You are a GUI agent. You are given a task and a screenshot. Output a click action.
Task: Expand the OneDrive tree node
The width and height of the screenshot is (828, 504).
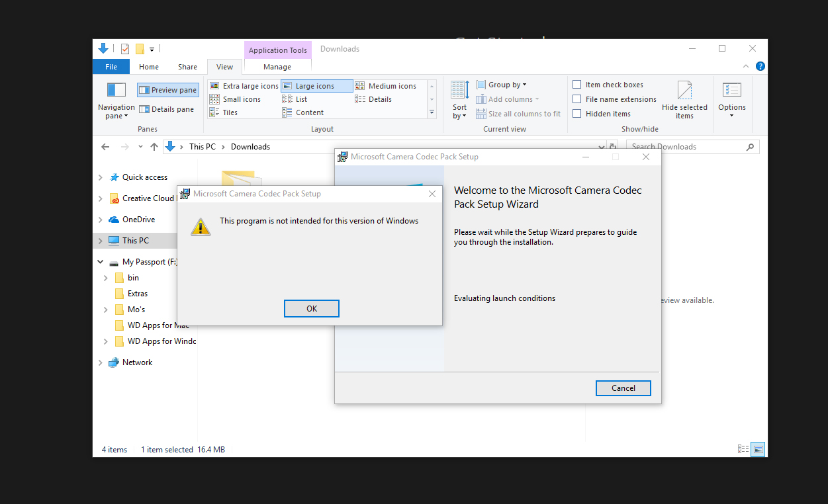pos(101,220)
